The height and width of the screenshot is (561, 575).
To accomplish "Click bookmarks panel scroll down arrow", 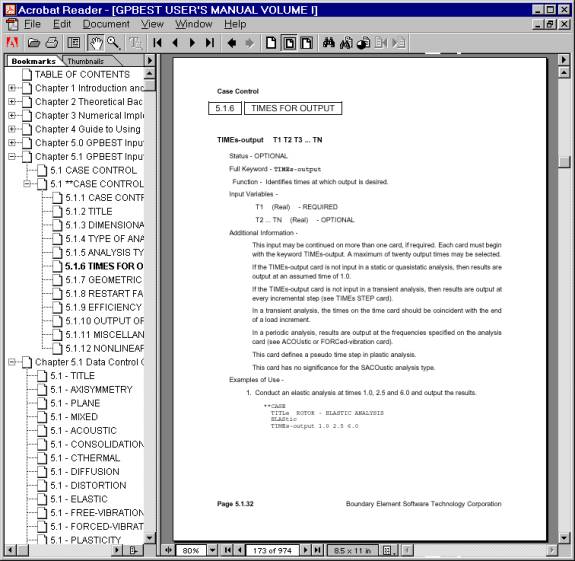I will (149, 538).
